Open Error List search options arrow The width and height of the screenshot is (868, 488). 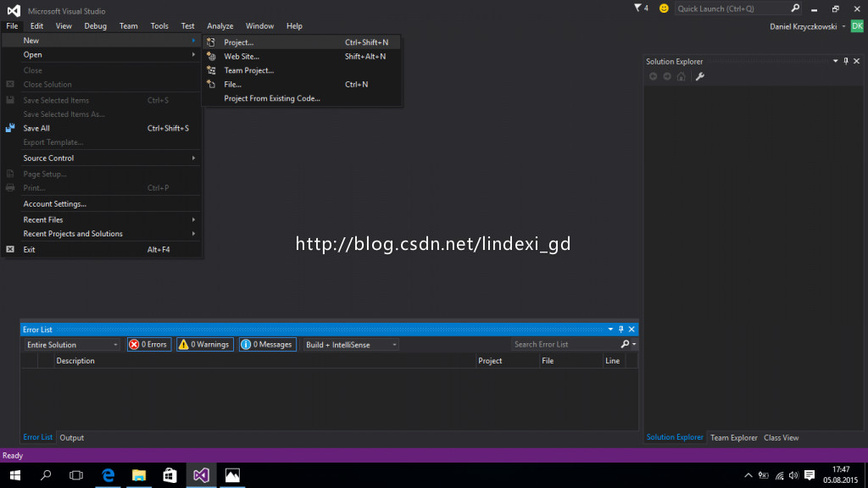(x=634, y=344)
